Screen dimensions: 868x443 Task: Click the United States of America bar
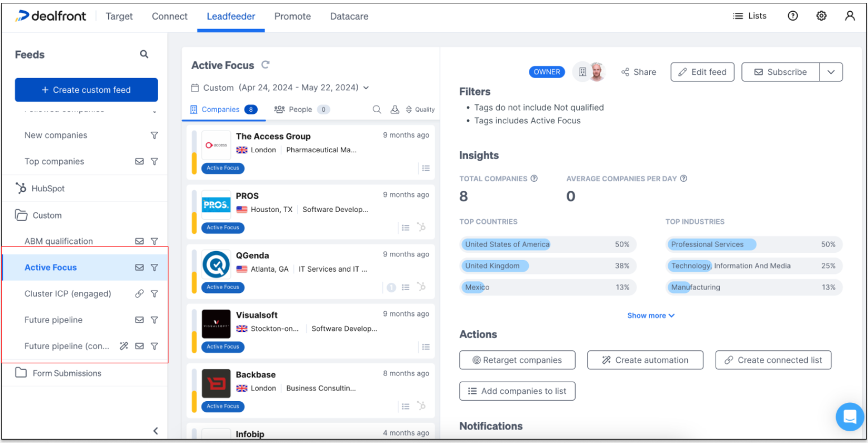pyautogui.click(x=548, y=244)
